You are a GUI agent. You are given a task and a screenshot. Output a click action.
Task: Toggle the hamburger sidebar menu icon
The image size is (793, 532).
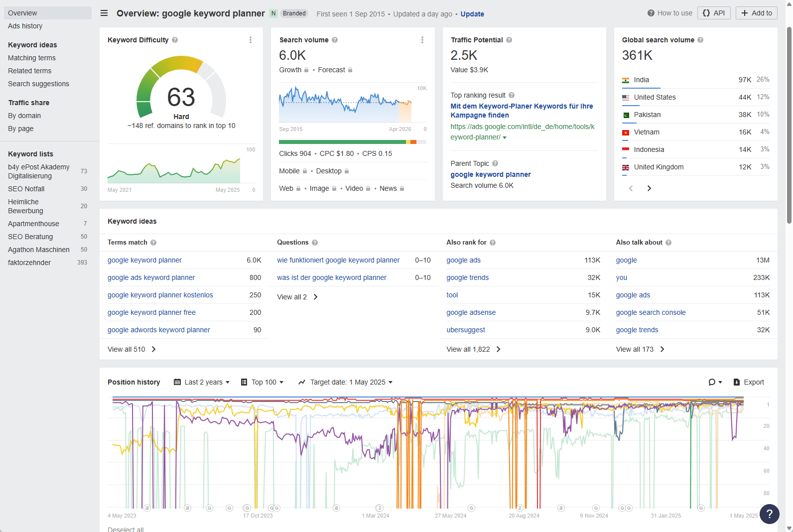(104, 13)
